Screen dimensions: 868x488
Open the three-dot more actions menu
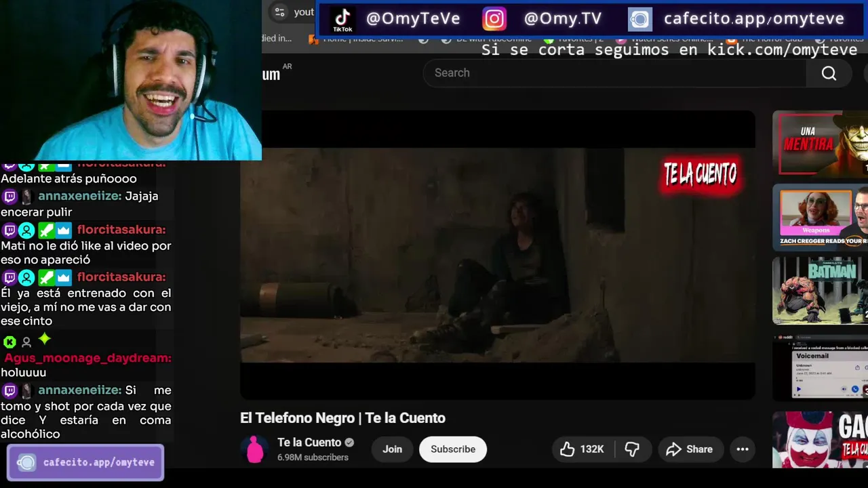point(743,449)
